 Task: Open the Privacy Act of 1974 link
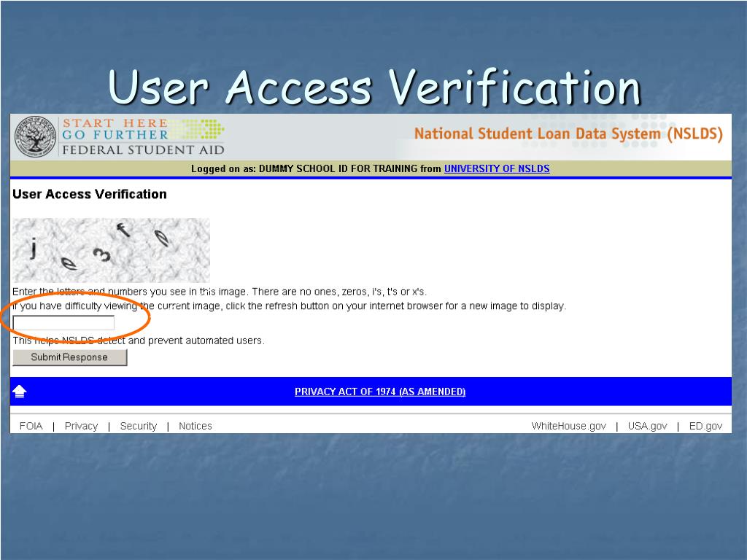point(380,392)
